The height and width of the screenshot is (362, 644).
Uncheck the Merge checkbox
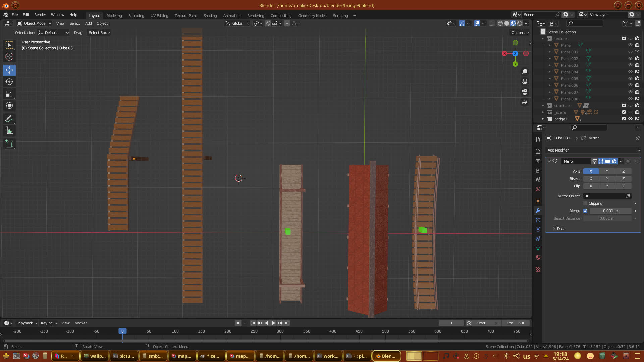[x=585, y=211]
